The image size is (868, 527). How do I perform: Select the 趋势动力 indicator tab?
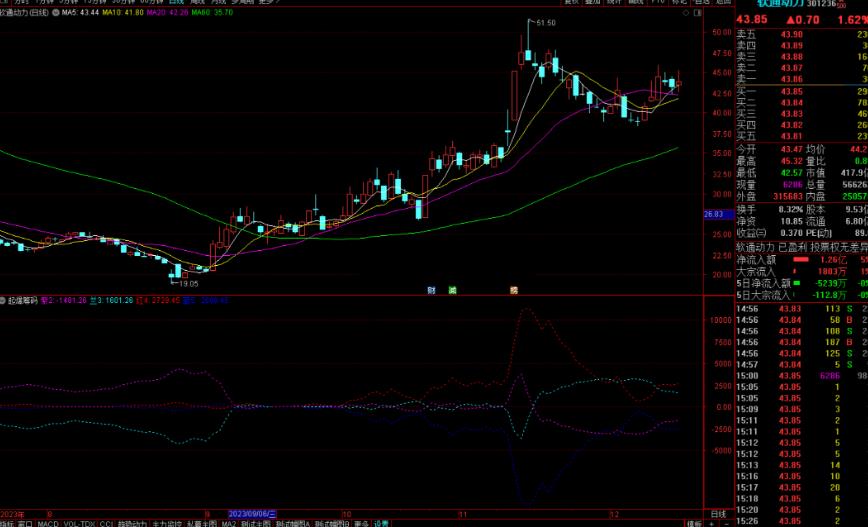(132, 523)
